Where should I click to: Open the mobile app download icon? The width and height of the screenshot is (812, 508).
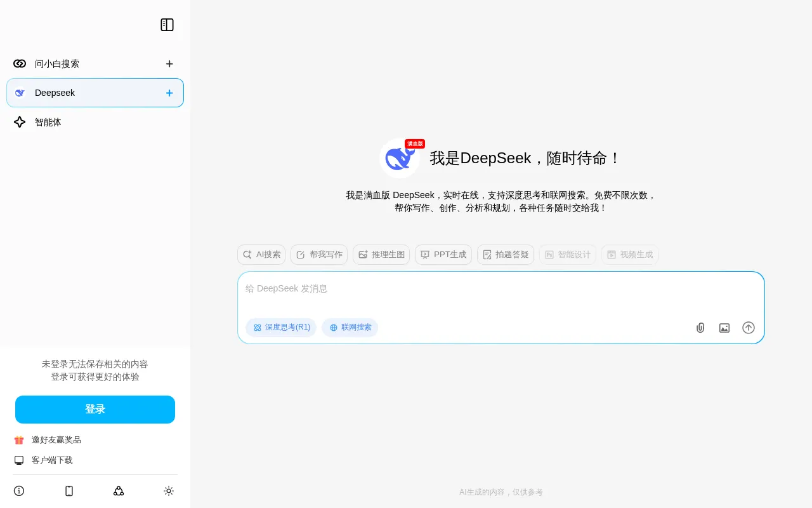pos(69,491)
